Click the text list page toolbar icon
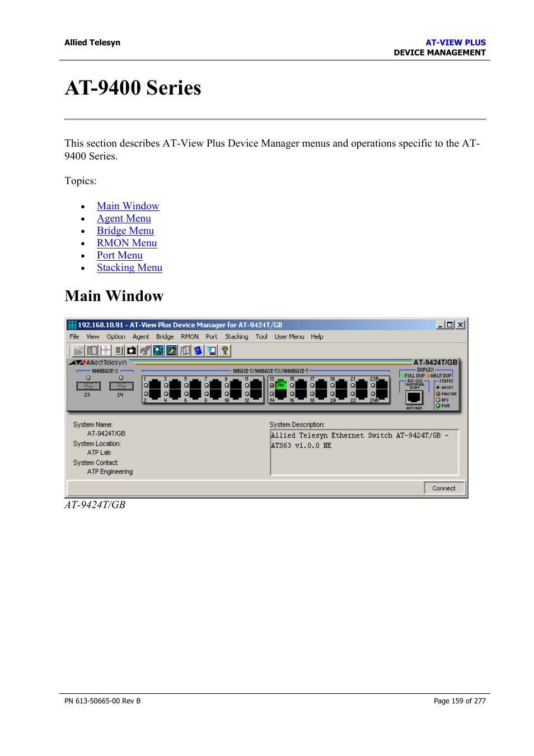The image size is (534, 756). [119, 350]
